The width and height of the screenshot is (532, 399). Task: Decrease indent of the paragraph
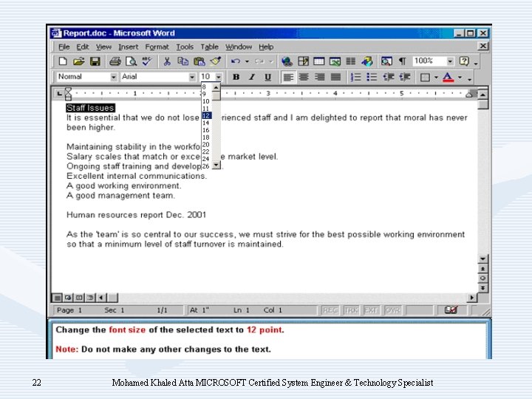pyautogui.click(x=389, y=78)
